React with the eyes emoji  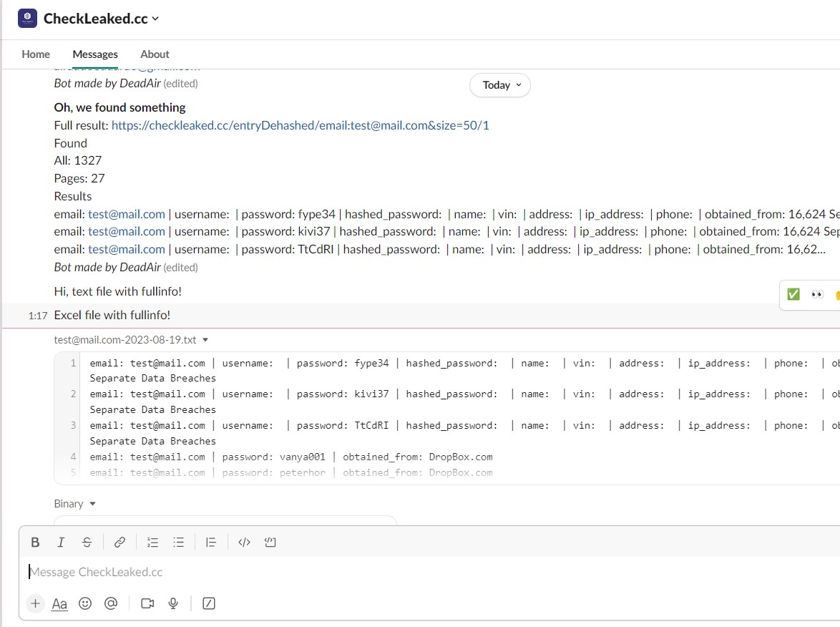817,294
